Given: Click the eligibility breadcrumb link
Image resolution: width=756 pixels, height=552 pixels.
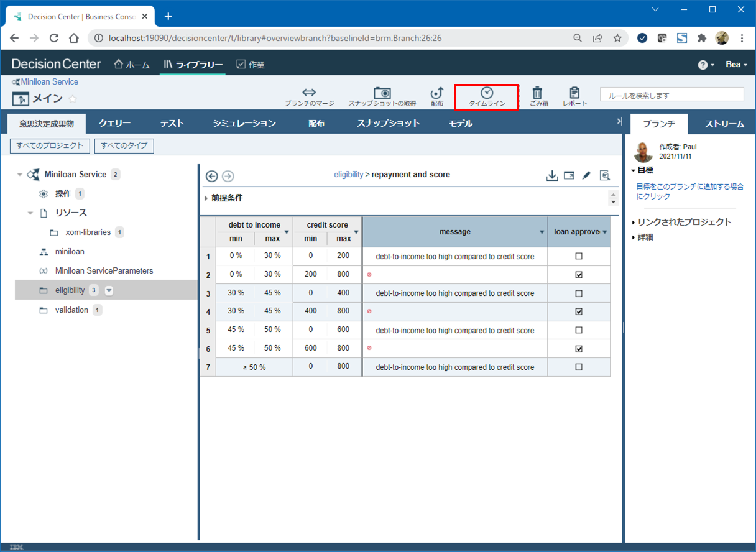Looking at the screenshot, I should point(349,175).
